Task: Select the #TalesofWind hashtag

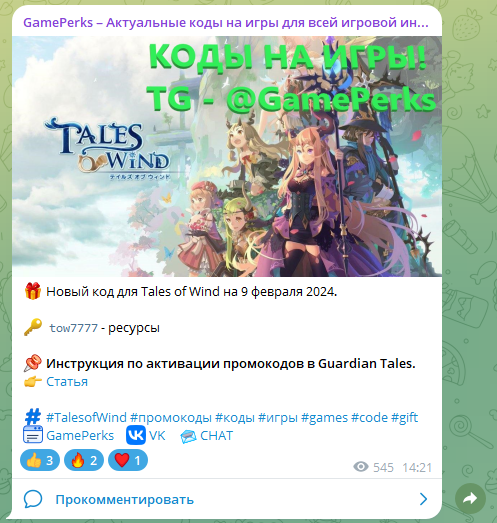Action: [x=86, y=418]
